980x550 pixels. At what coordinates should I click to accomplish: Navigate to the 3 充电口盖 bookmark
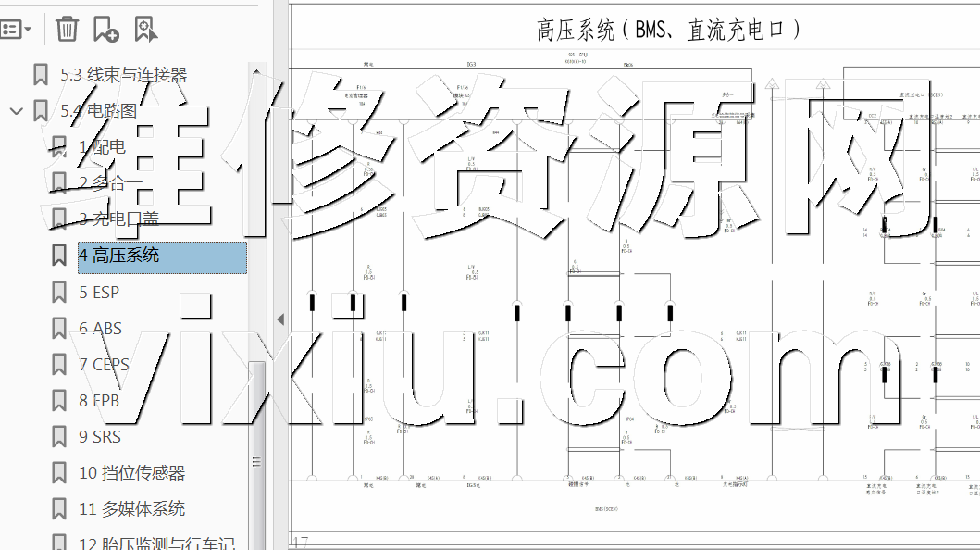[118, 219]
